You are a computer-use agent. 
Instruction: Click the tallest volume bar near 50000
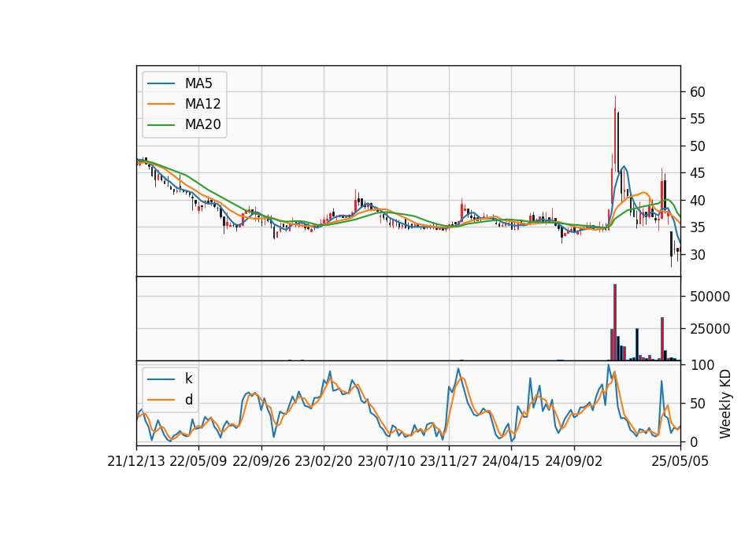(615, 323)
